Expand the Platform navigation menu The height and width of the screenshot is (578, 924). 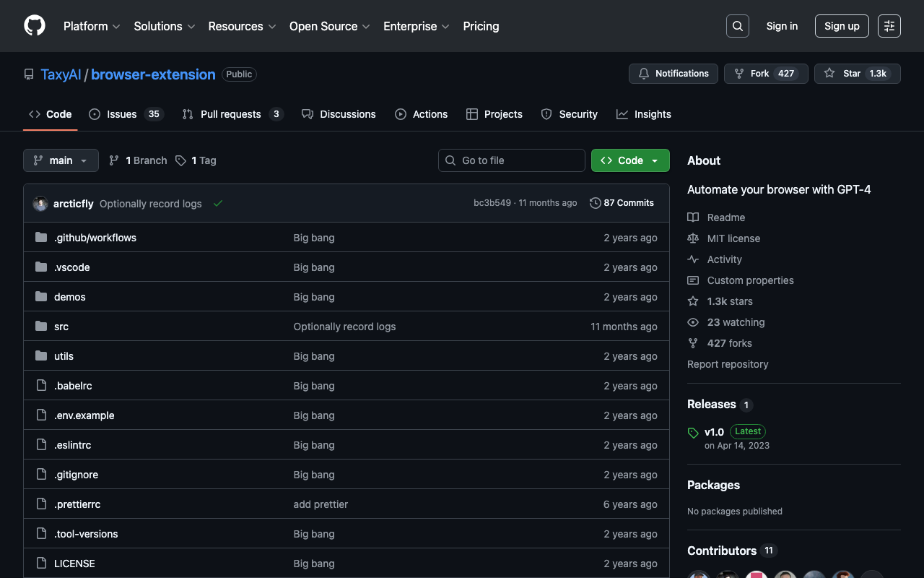tap(92, 26)
